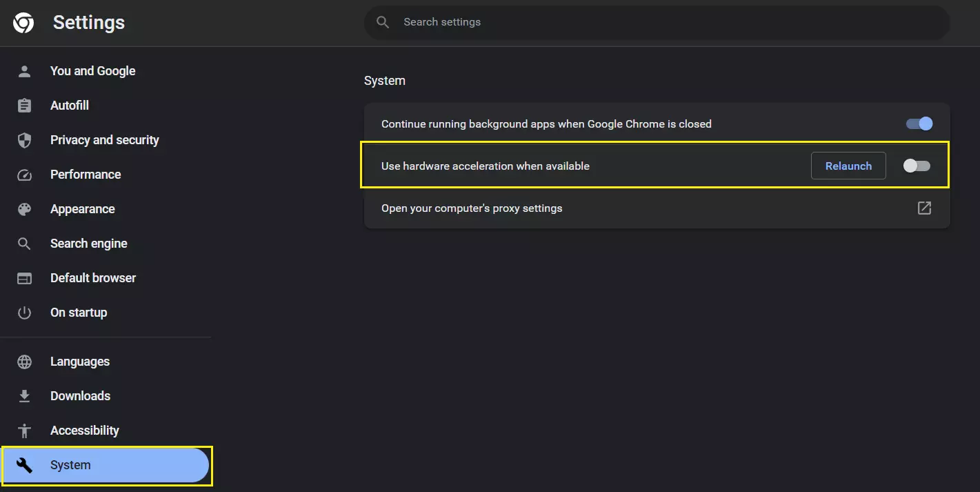Click the System wrench icon

[24, 464]
